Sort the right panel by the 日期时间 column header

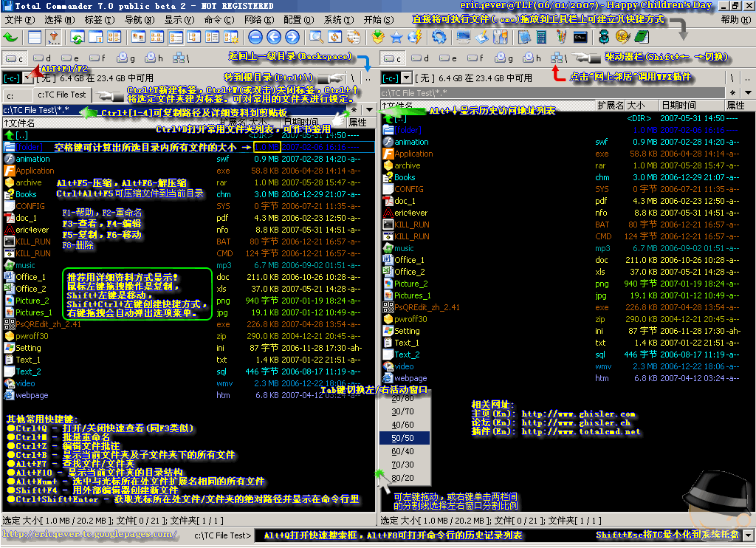click(678, 105)
